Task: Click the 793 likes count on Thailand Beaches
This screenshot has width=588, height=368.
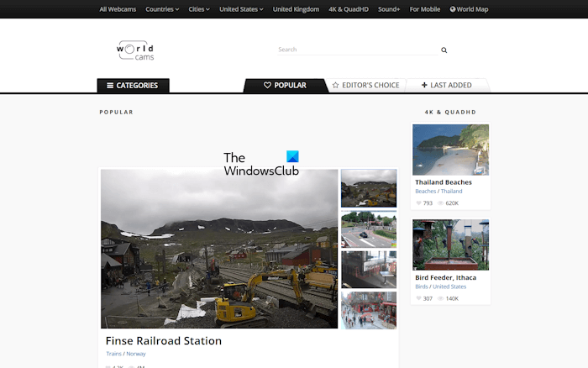Action: [x=428, y=203]
